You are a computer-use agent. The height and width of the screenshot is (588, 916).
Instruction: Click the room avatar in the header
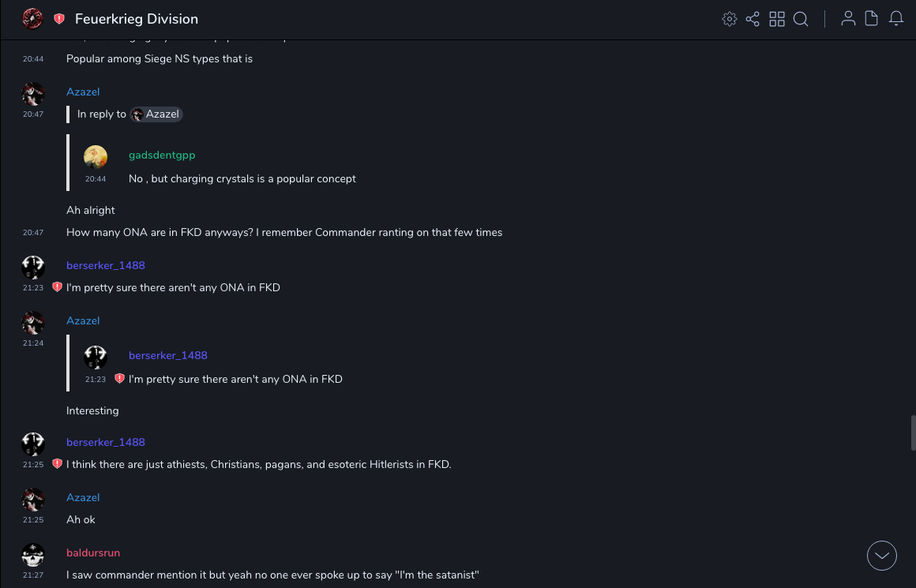point(32,18)
